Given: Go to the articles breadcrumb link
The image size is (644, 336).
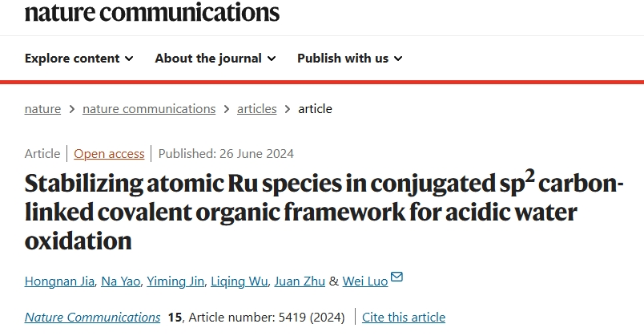Looking at the screenshot, I should coord(256,109).
